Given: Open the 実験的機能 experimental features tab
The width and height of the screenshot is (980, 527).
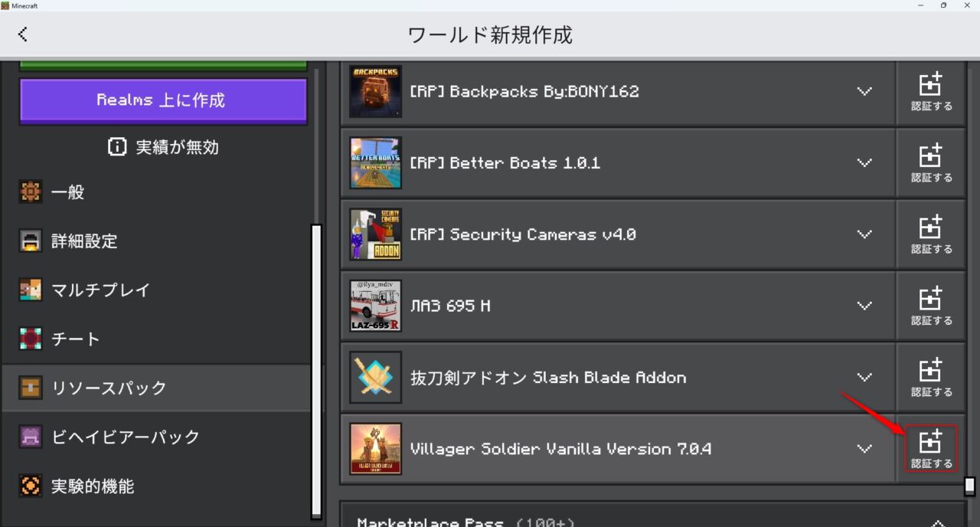Looking at the screenshot, I should [155, 486].
